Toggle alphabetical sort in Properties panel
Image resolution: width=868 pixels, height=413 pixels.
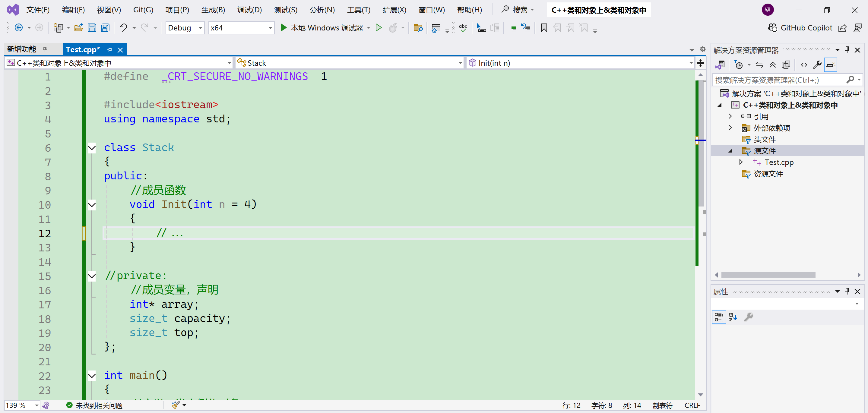pos(733,317)
